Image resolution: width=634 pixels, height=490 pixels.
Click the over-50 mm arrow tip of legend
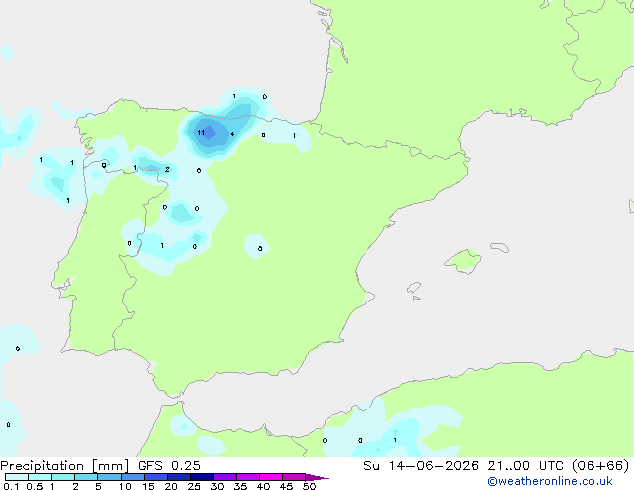[x=317, y=477]
